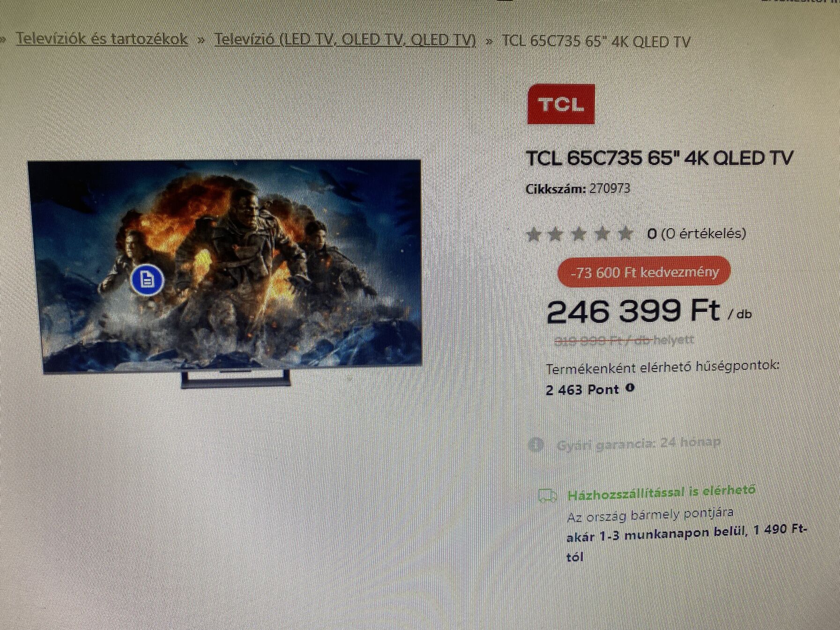This screenshot has height=630, width=840.
Task: Select the fifth rating star
Action: (x=625, y=233)
